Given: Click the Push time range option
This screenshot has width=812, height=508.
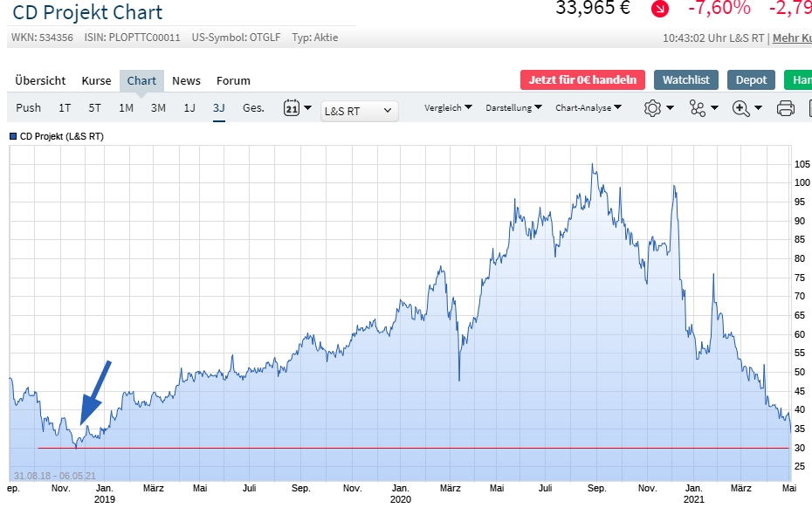Looking at the screenshot, I should pos(28,108).
